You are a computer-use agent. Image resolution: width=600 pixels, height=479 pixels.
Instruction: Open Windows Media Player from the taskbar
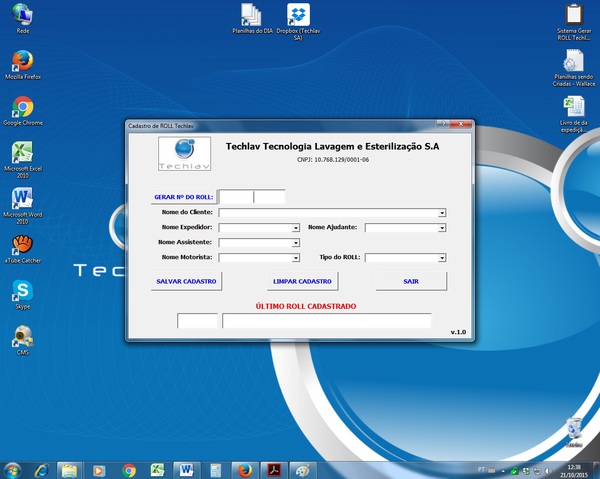click(x=98, y=470)
